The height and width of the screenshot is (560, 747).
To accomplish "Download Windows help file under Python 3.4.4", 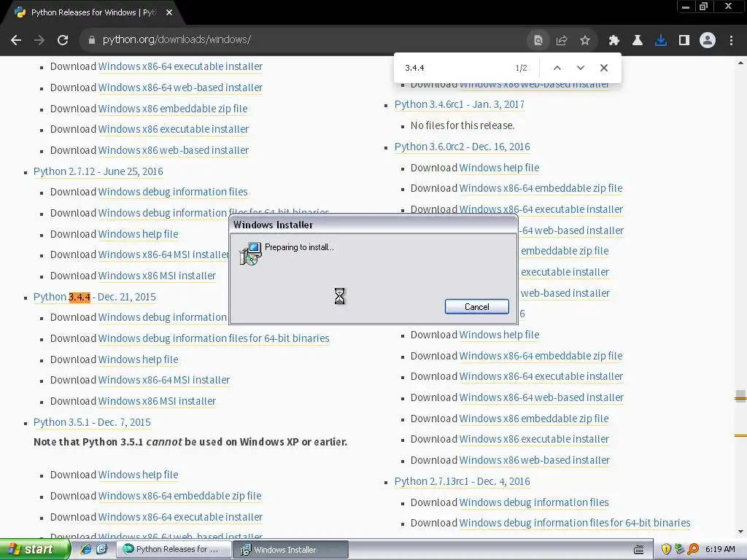I will 138,359.
